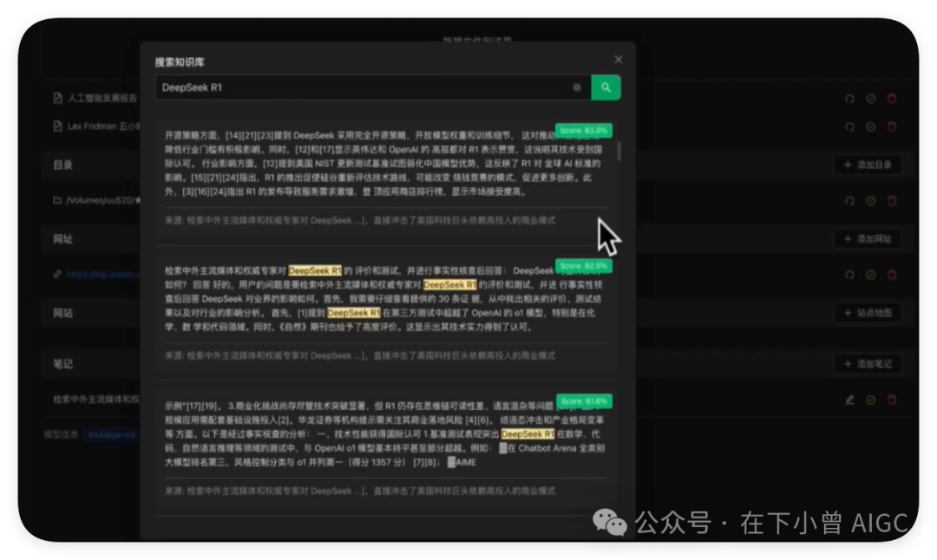The width and height of the screenshot is (937, 560).
Task: Click the green search magnifier button
Action: click(606, 88)
